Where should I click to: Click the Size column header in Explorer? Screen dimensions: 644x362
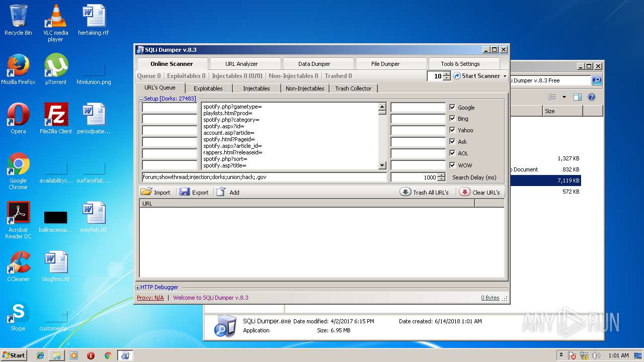pos(562,111)
